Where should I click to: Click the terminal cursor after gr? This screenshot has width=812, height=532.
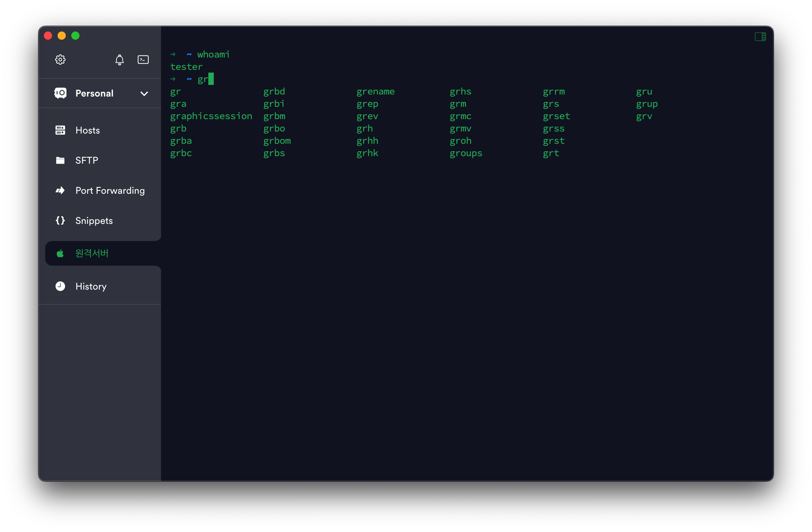tap(211, 79)
